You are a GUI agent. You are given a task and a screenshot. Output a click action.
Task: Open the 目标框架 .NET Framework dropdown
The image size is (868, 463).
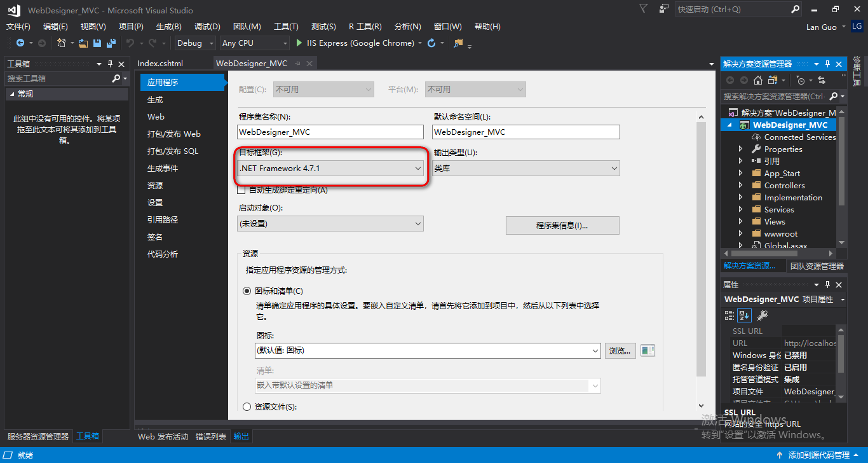coord(330,168)
